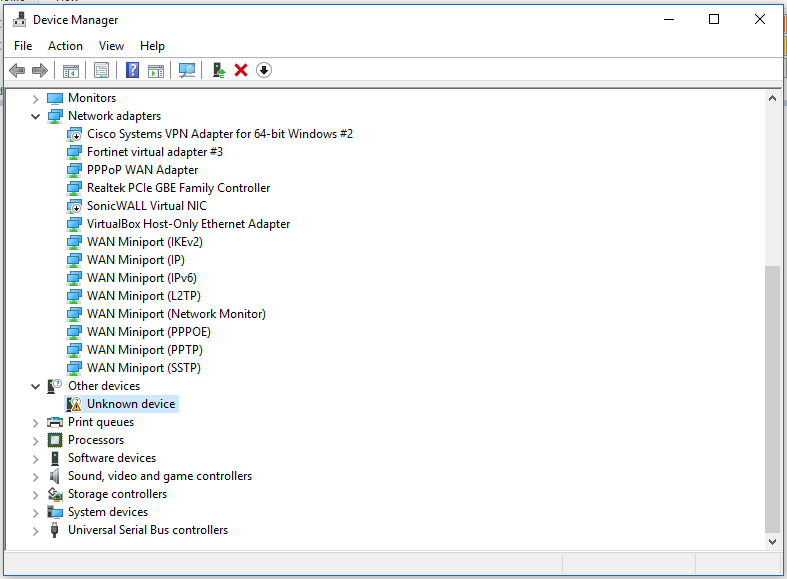Expand the Monitors category
787x579 pixels.
coord(35,99)
